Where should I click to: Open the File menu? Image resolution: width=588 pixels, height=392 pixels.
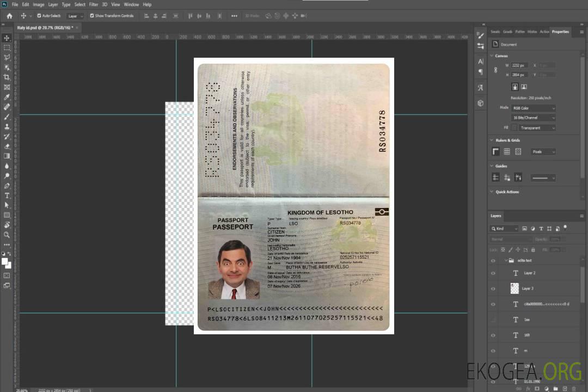pos(15,4)
